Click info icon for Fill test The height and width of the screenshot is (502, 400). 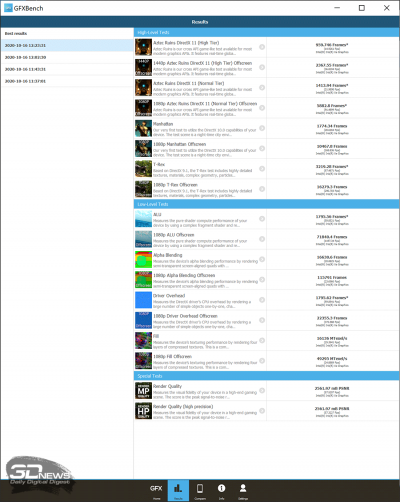pyautogui.click(x=262, y=341)
